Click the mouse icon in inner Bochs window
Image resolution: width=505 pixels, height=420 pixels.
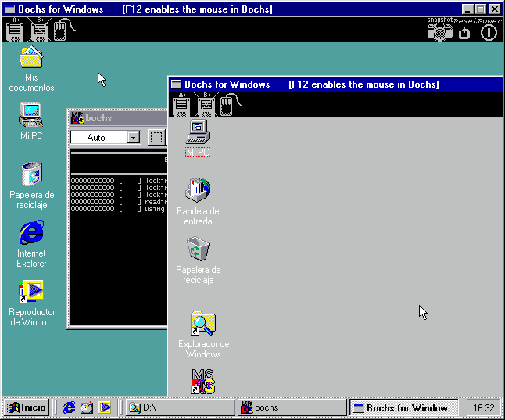227,105
